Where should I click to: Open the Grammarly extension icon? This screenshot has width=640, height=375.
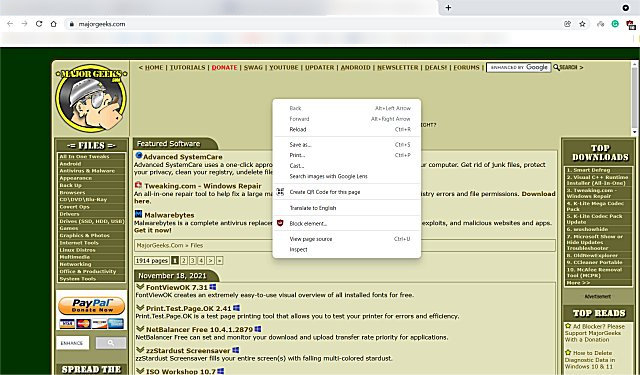click(x=615, y=24)
